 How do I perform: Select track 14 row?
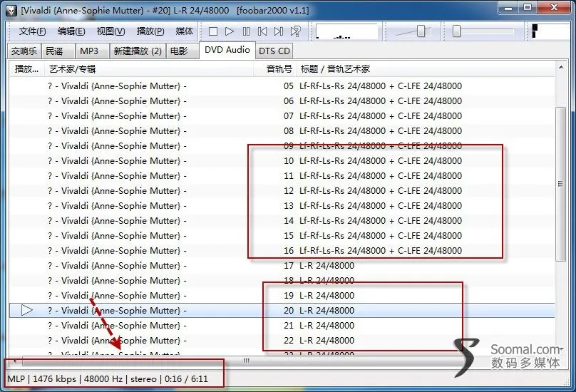[x=282, y=221]
